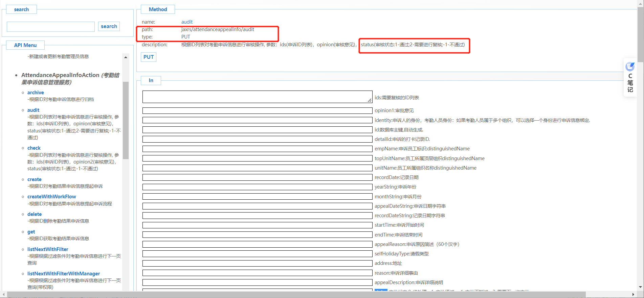Open the archive API link
The image size is (644, 298).
(x=36, y=93)
